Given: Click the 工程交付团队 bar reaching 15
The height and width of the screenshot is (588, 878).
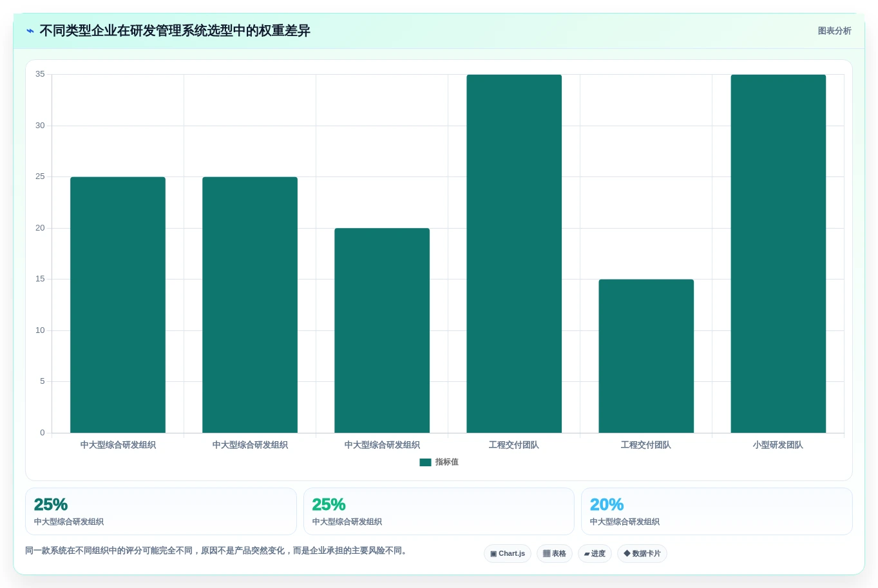Looking at the screenshot, I should point(646,356).
